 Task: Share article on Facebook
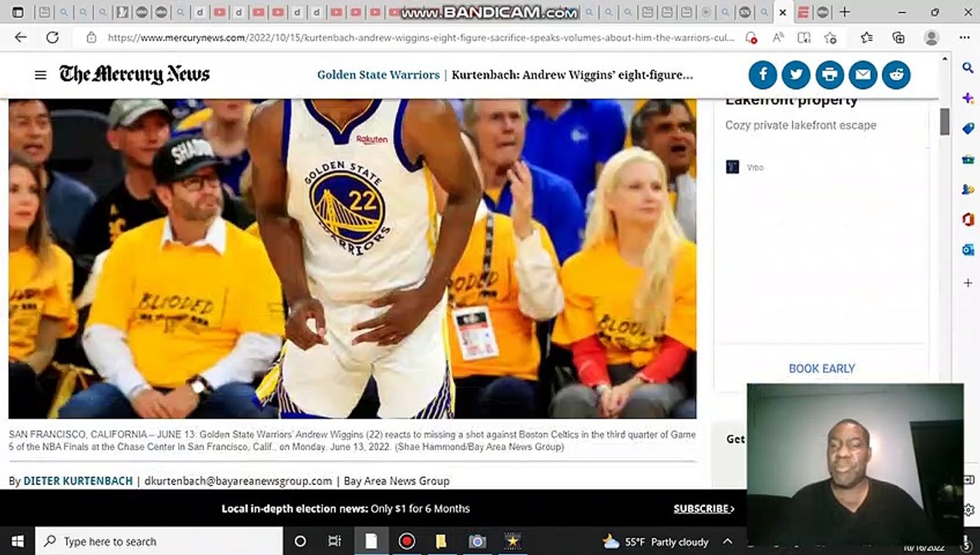(763, 75)
